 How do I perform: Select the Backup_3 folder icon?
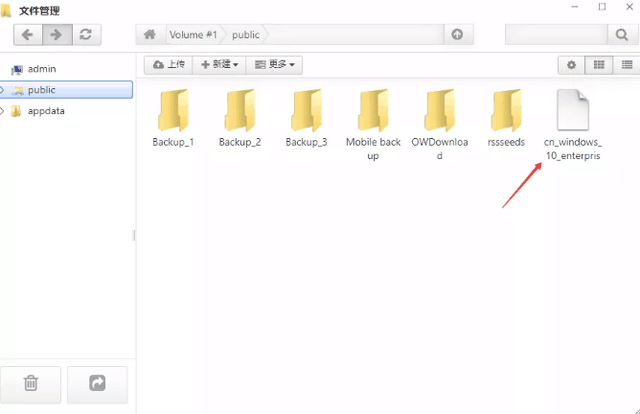point(307,110)
